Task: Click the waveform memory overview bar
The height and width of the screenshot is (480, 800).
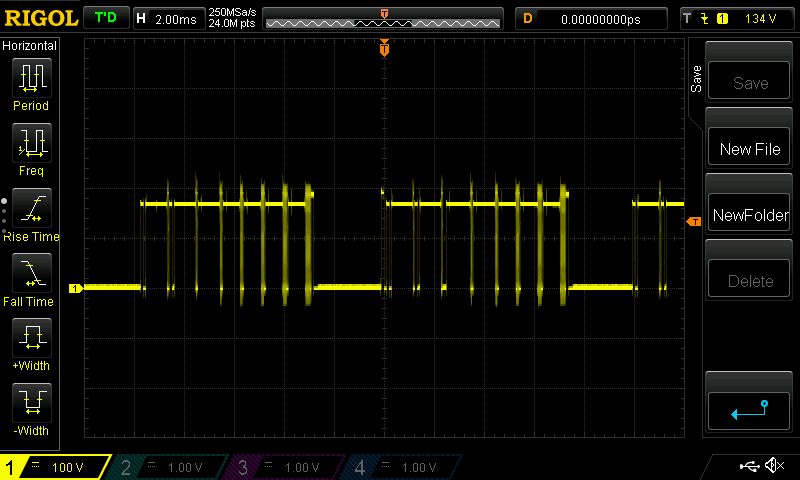Action: (383, 19)
